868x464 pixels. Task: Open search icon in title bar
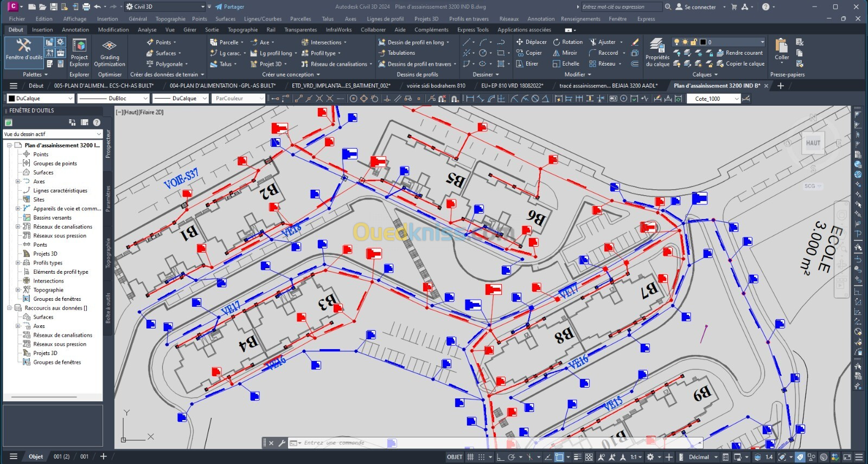pos(668,7)
